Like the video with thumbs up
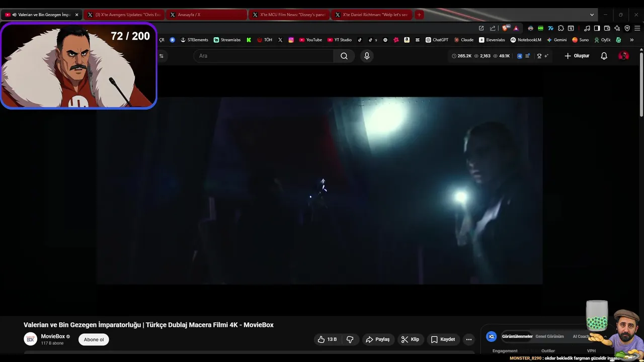This screenshot has height=362, width=644. tap(327, 339)
